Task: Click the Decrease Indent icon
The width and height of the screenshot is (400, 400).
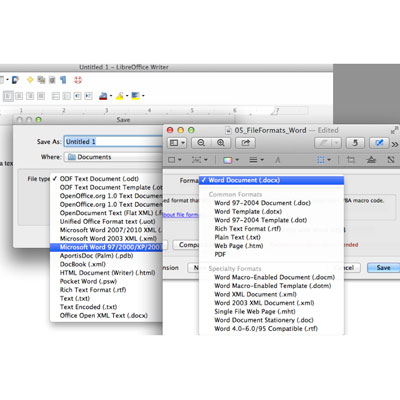Action: point(77,96)
